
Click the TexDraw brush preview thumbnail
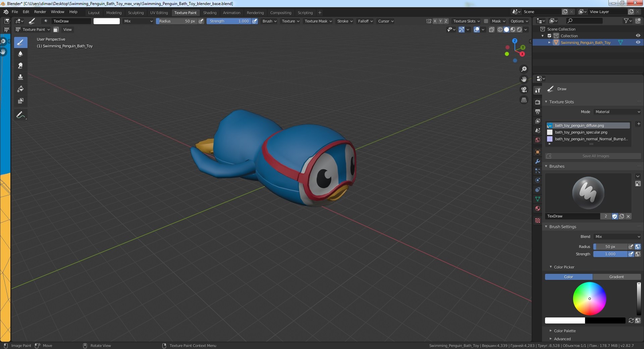tap(588, 193)
